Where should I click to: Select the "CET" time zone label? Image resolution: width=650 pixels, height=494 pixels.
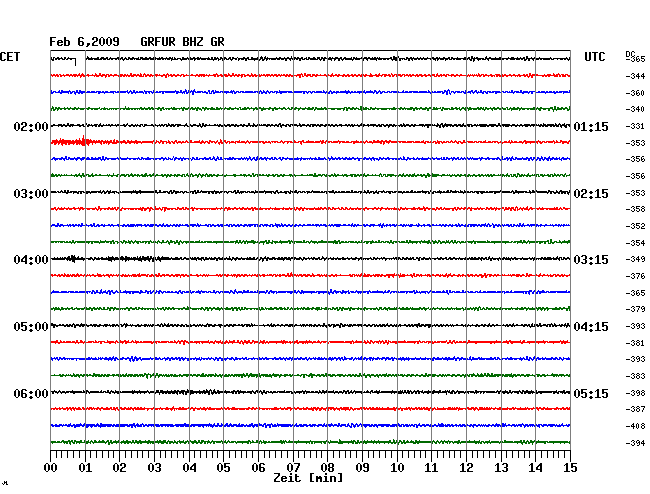click(10, 57)
